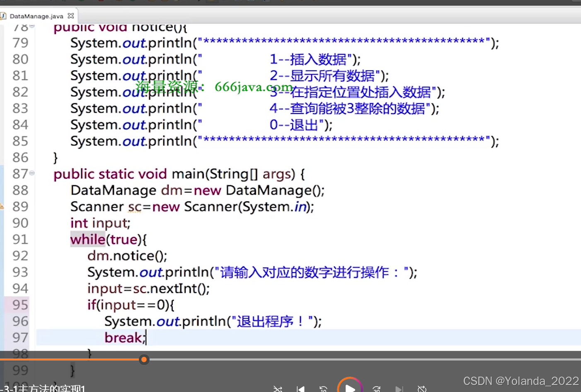Skip to the previous video track
Viewport: 581px width, 392px height.
click(301, 389)
